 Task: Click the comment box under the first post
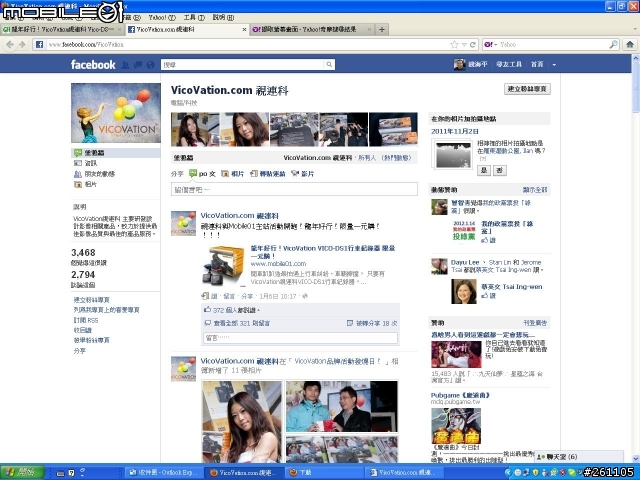click(300, 338)
